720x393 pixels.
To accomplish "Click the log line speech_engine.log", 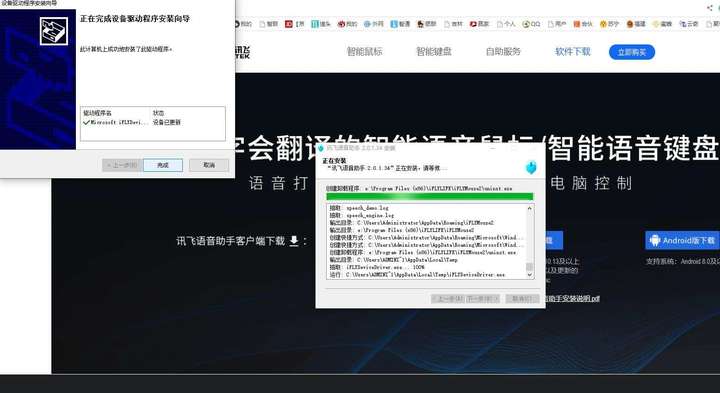I will pos(362,215).
